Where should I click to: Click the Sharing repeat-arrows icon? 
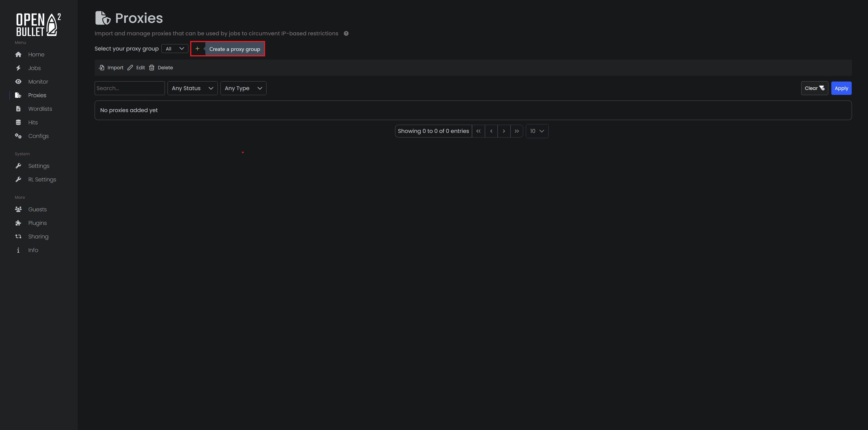(x=18, y=236)
